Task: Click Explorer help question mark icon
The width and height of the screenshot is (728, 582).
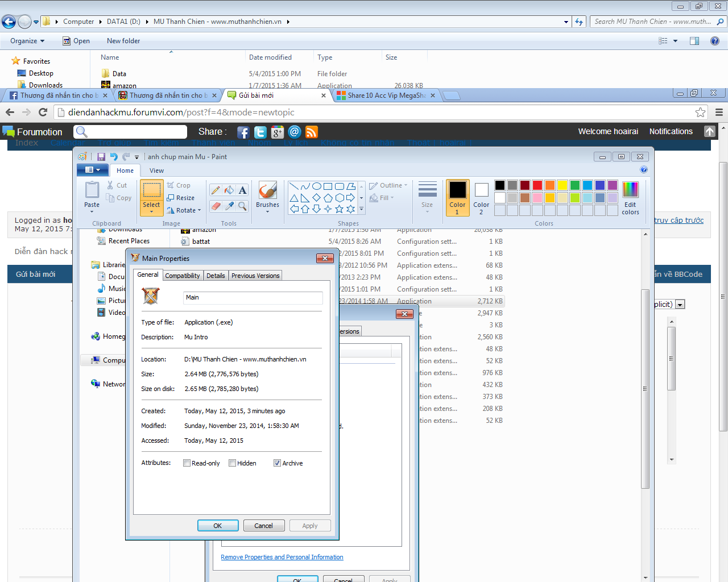Action: click(715, 41)
